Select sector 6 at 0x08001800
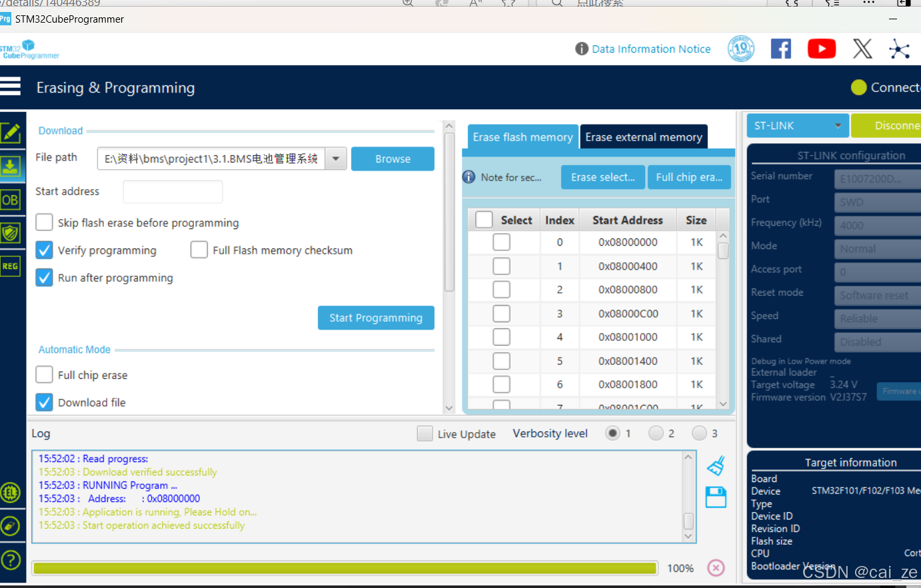 pyautogui.click(x=501, y=384)
